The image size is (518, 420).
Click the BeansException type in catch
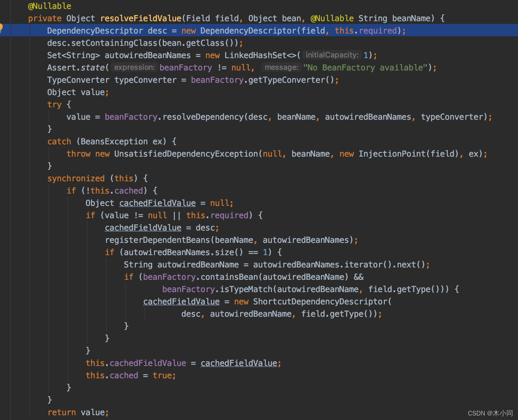pyautogui.click(x=114, y=142)
